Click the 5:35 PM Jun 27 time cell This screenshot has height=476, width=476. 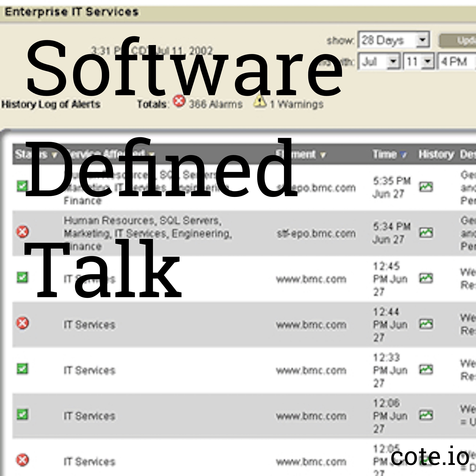click(392, 187)
